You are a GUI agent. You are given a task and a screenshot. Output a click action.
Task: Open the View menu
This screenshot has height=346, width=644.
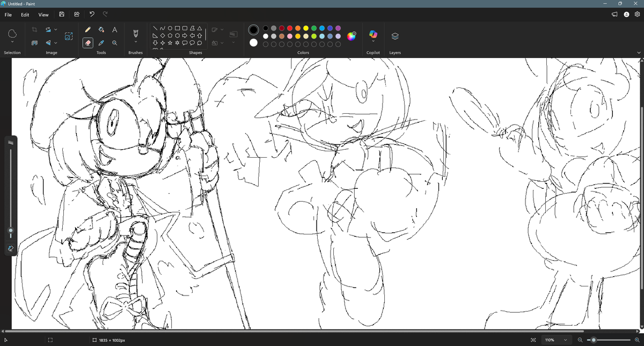tap(43, 14)
